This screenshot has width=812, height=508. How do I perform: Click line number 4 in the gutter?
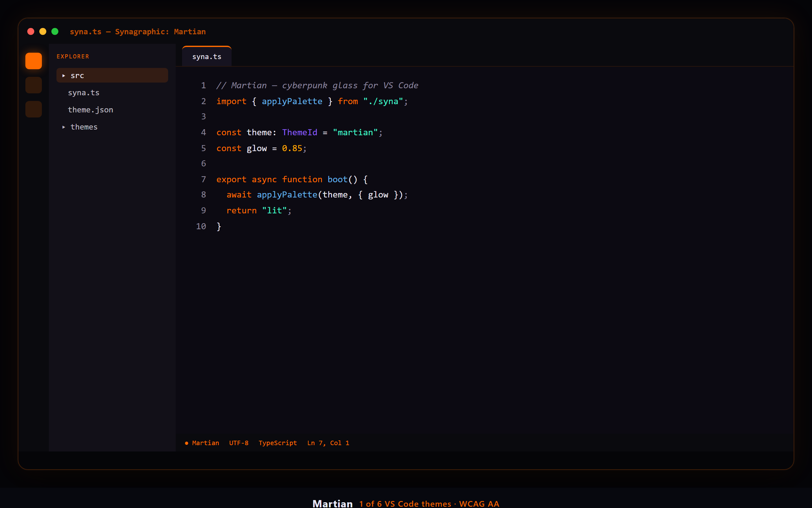[x=203, y=132]
